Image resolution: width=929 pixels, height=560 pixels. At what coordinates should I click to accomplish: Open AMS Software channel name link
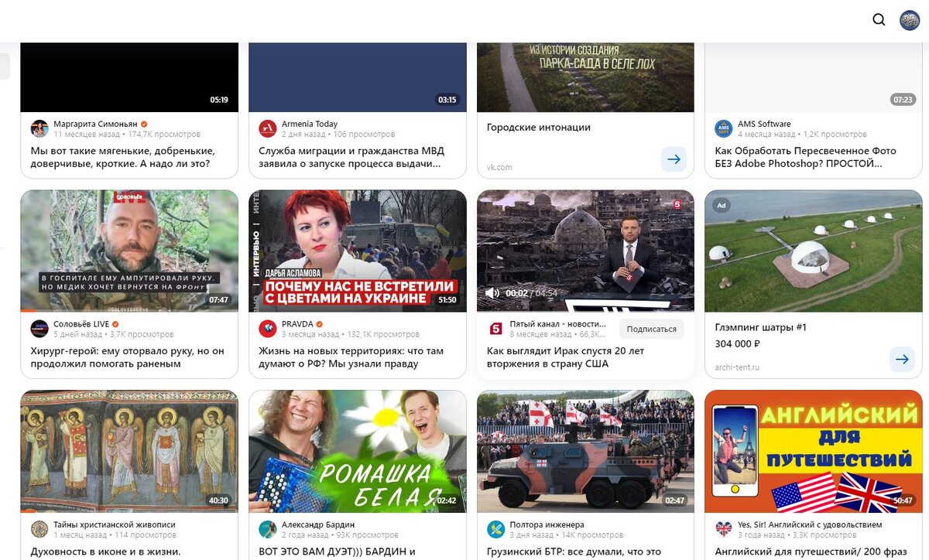(x=764, y=124)
